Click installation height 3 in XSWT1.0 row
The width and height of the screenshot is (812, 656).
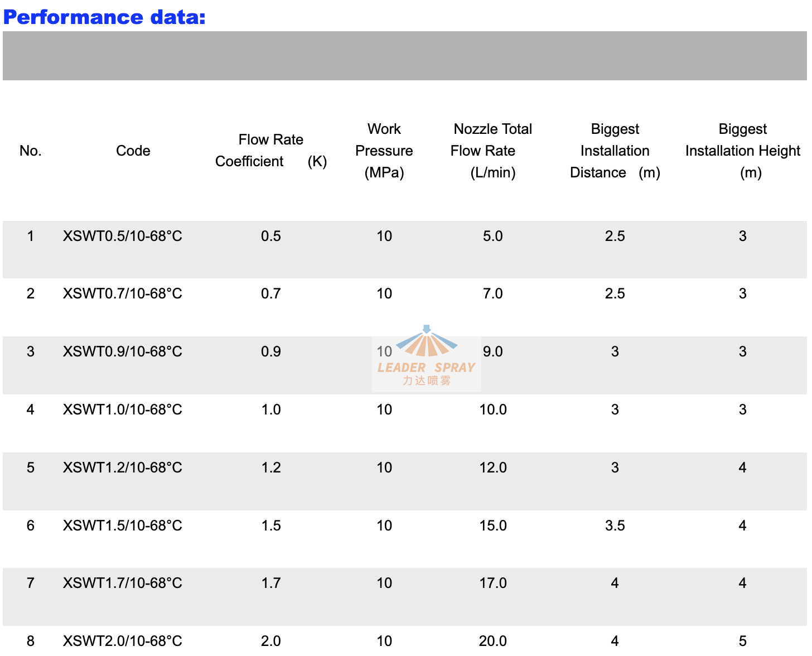click(743, 409)
